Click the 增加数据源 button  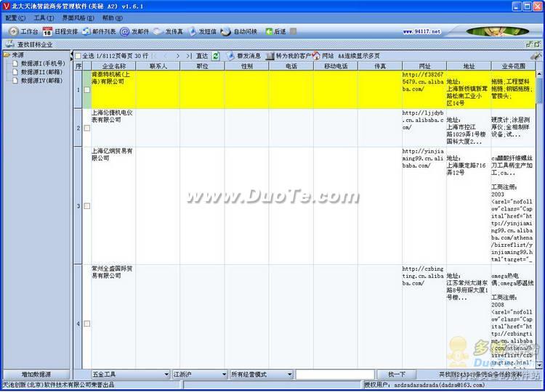(x=36, y=375)
